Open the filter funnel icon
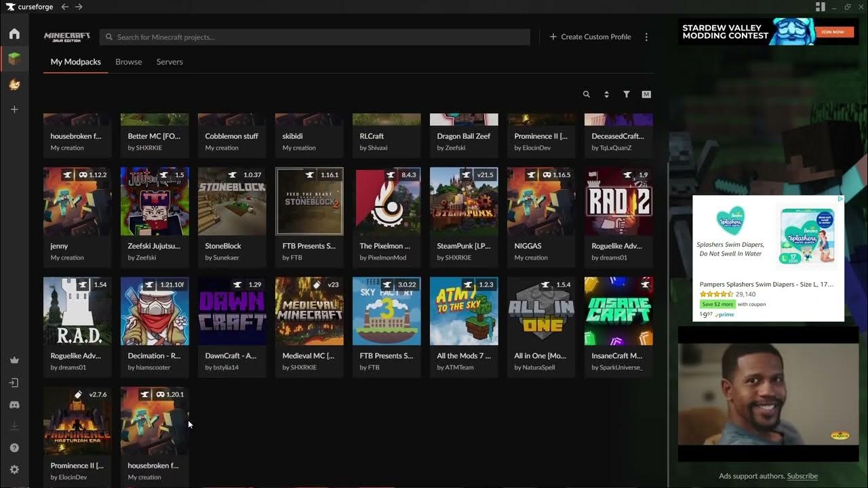The height and width of the screenshot is (488, 868). (627, 94)
